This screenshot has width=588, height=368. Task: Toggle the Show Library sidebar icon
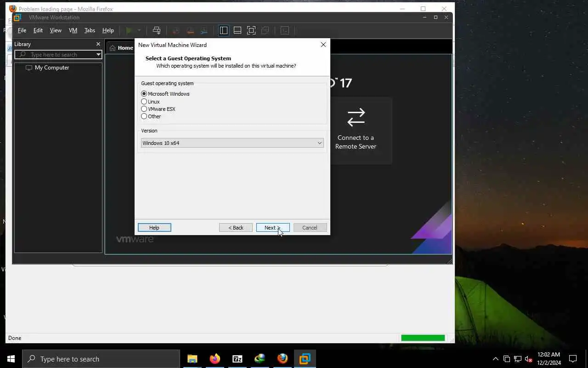tap(224, 30)
